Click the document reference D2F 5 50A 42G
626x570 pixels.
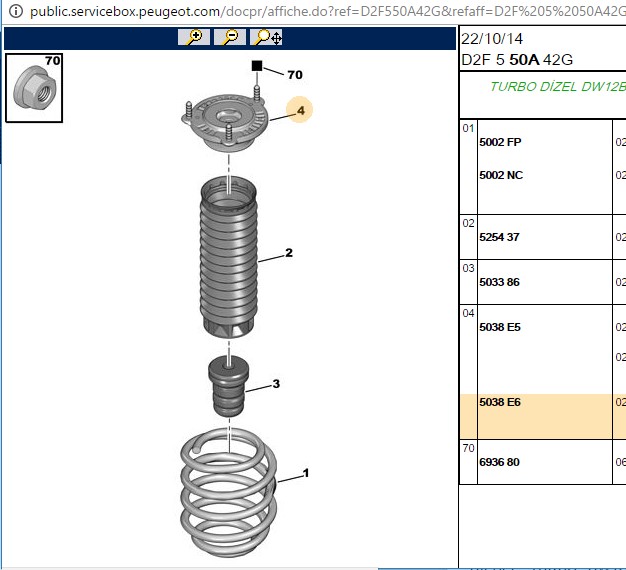pyautogui.click(x=517, y=60)
